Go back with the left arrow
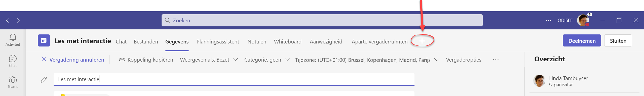 pos(7,20)
